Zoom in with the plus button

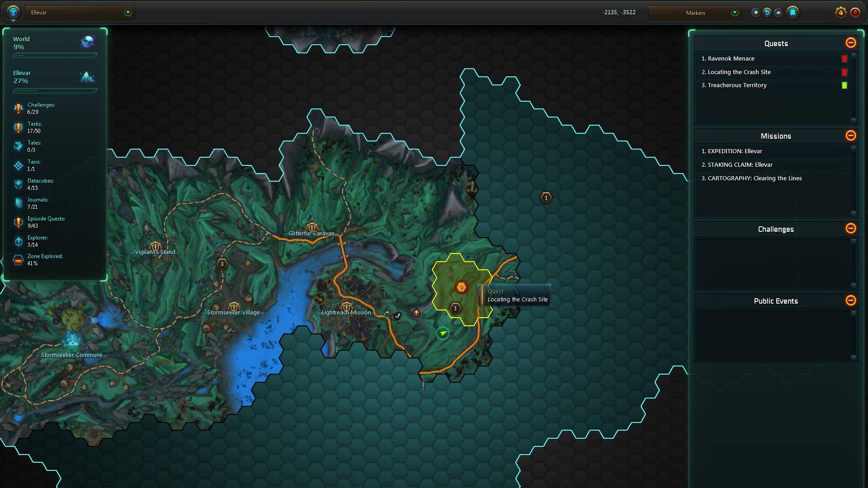(755, 13)
